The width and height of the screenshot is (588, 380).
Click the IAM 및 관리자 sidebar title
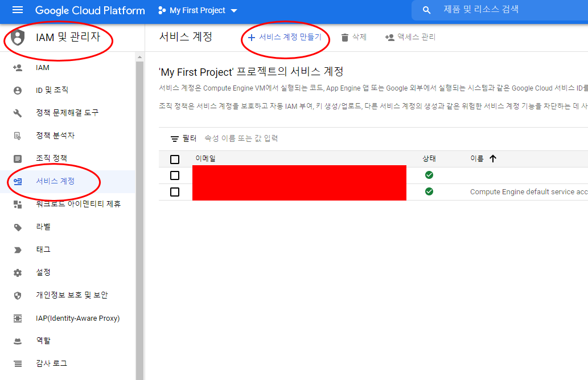pyautogui.click(x=68, y=37)
